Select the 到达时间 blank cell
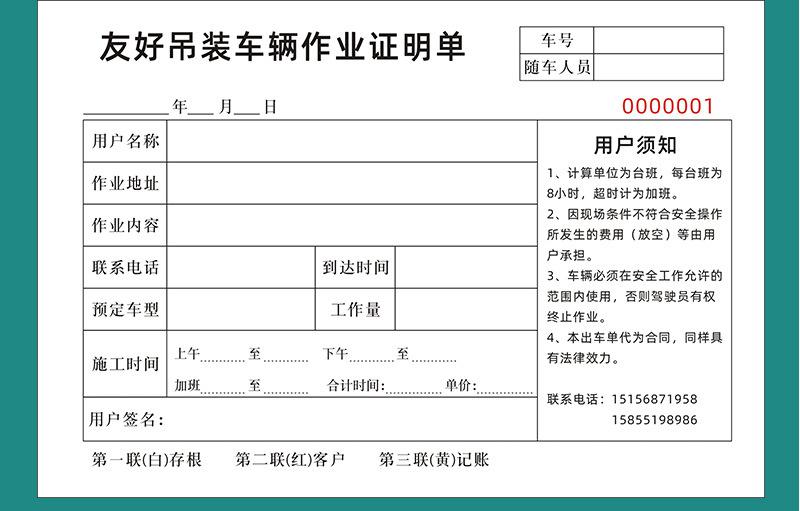The height and width of the screenshot is (511, 800). click(x=466, y=268)
